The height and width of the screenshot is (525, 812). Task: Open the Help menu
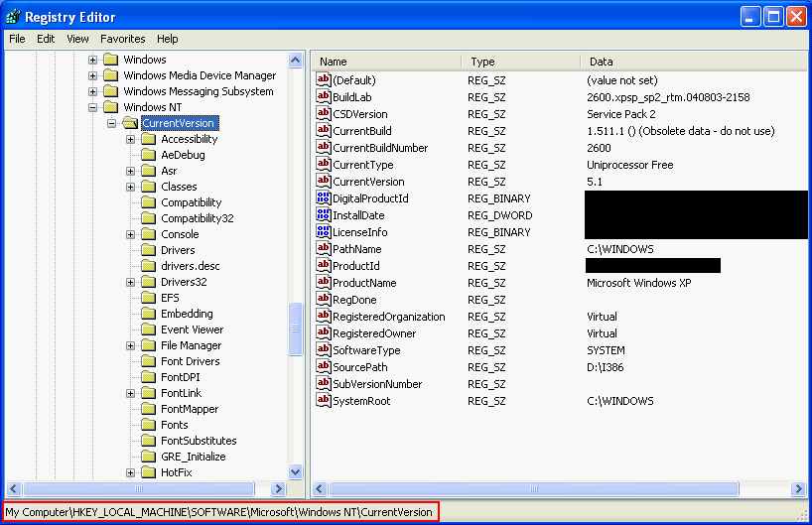[168, 39]
